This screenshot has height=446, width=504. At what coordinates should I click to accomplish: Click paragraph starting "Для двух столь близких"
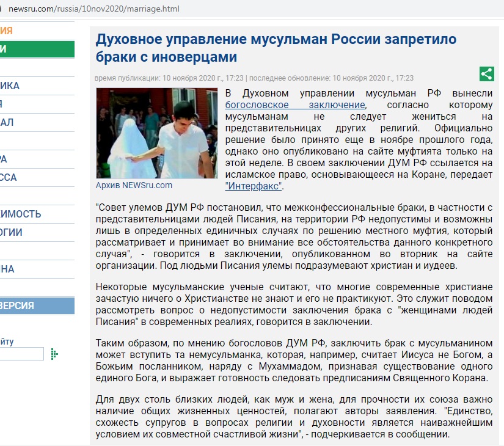click(294, 417)
